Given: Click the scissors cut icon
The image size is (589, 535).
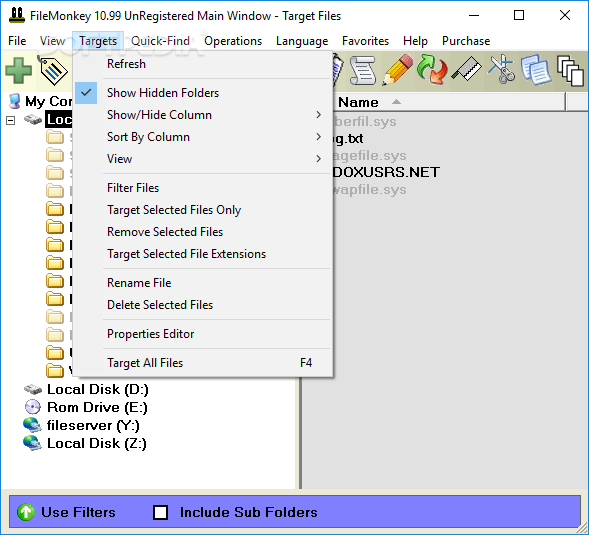Looking at the screenshot, I should tap(501, 69).
